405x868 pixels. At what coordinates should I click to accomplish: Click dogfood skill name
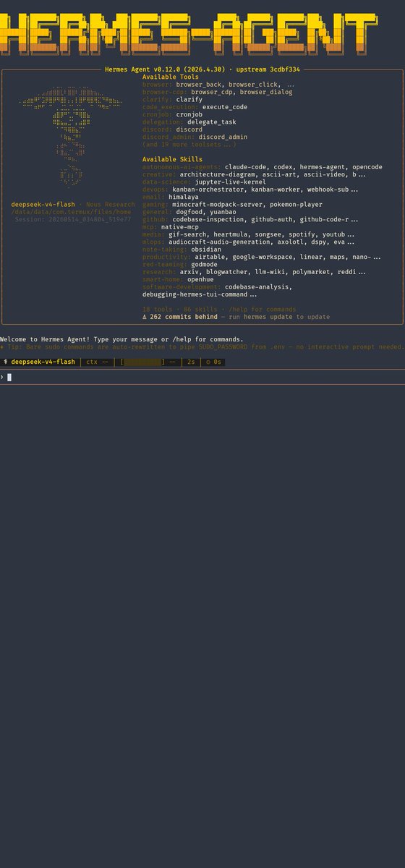point(189,212)
